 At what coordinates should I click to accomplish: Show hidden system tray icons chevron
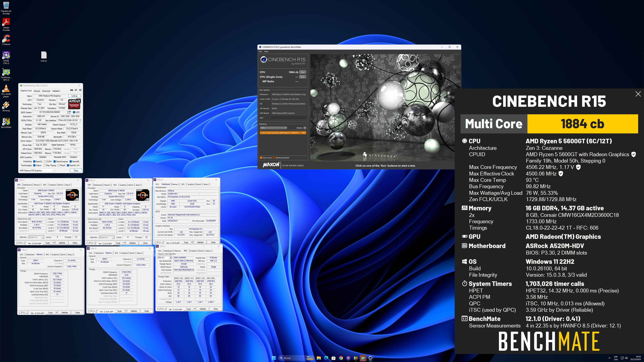pos(609,358)
